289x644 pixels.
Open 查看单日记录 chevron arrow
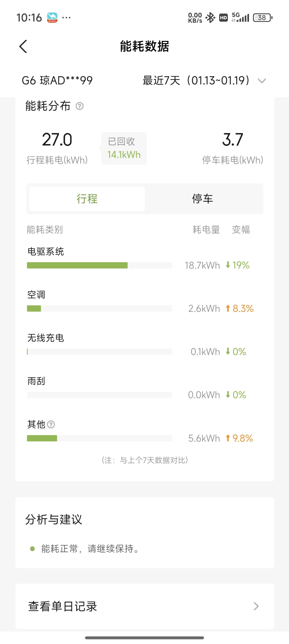(x=256, y=606)
